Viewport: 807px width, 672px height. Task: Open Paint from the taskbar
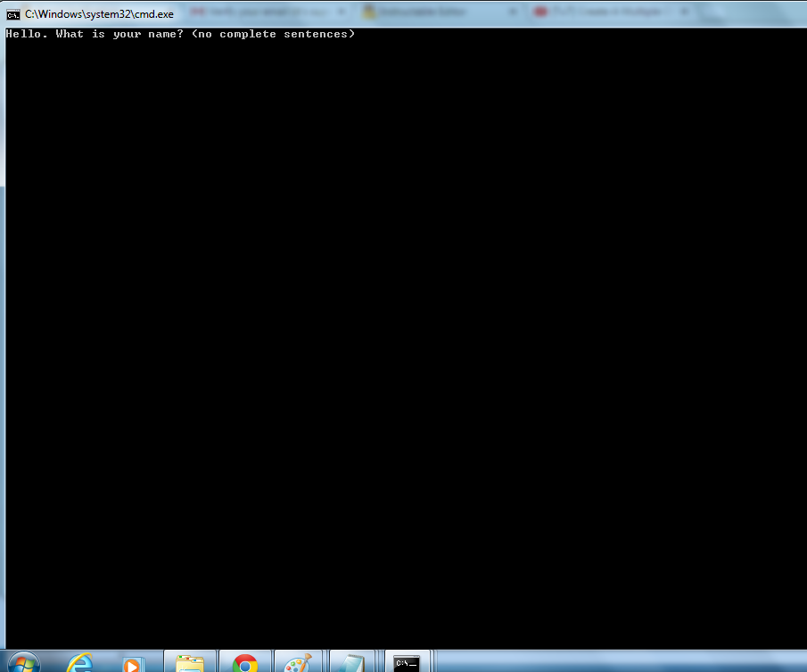coord(299,663)
